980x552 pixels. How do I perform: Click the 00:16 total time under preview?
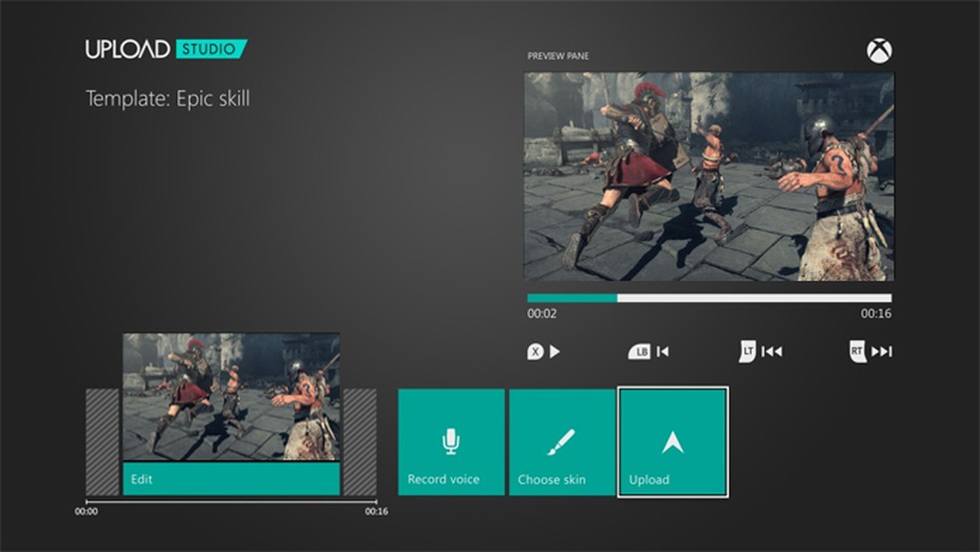pyautogui.click(x=876, y=314)
